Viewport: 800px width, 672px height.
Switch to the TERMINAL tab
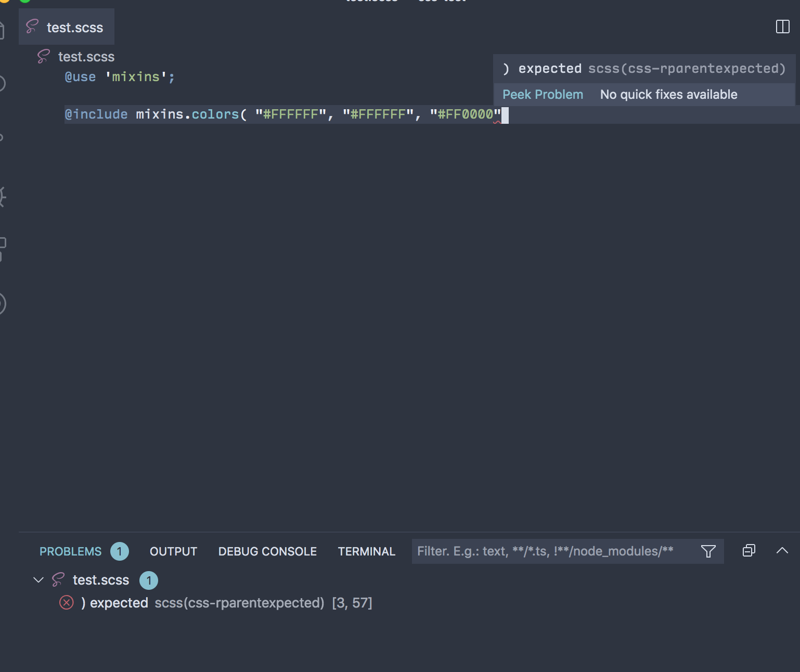click(366, 551)
